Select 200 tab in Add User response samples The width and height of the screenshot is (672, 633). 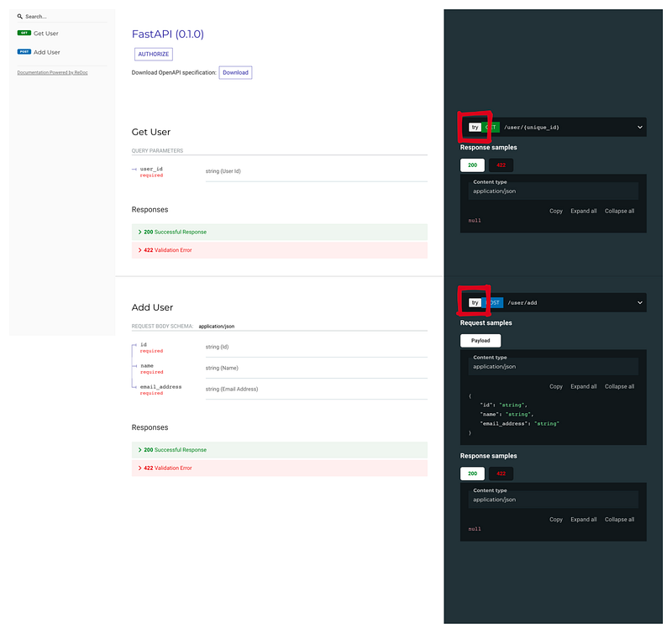click(x=472, y=473)
